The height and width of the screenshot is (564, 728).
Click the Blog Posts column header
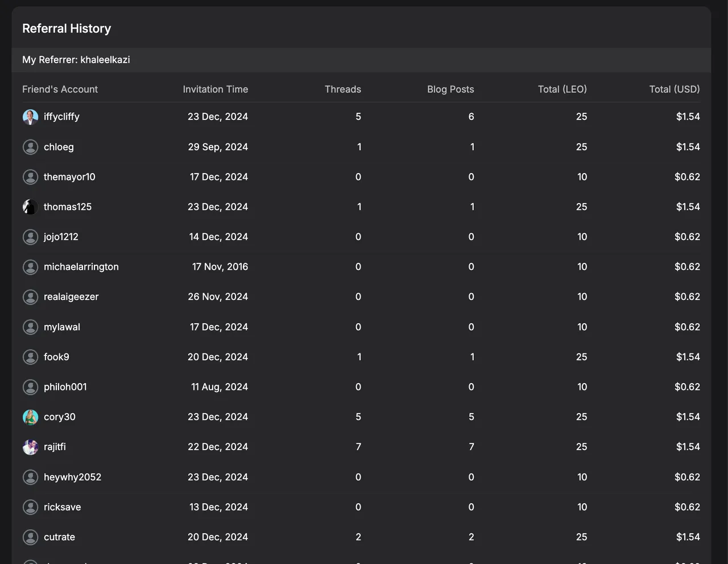coord(450,89)
